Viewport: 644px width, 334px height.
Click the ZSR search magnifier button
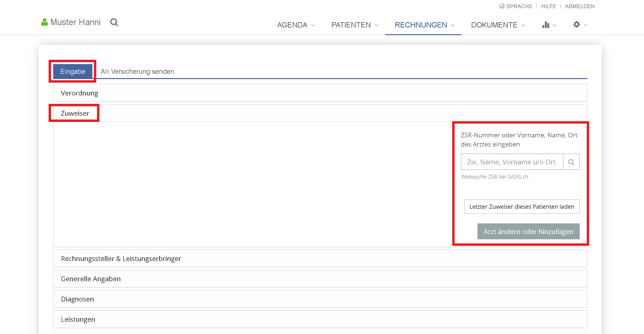(x=571, y=162)
